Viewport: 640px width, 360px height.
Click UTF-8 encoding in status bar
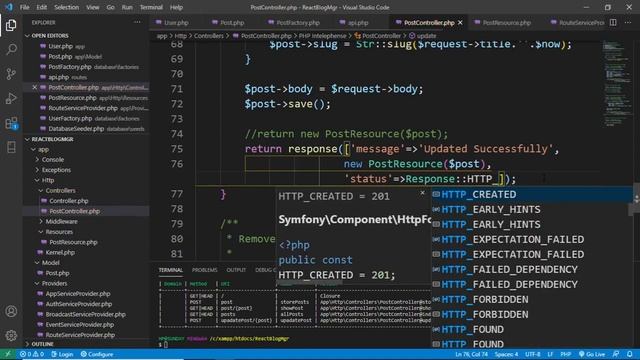[x=533, y=354]
